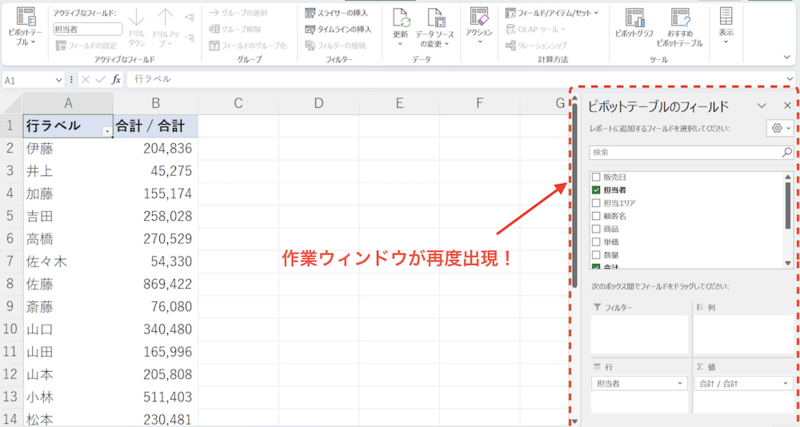Uncheck the 担当者 field checkbox
The image size is (800, 427).
[x=595, y=190]
